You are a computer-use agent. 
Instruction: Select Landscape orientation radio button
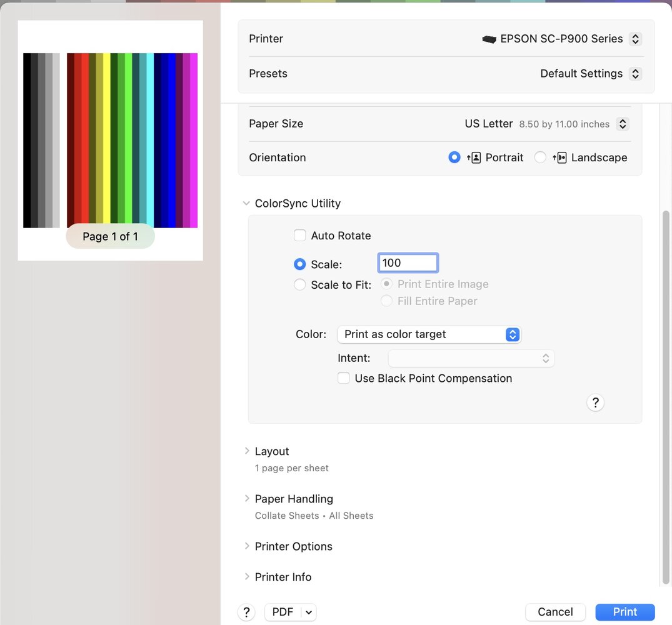tap(540, 157)
